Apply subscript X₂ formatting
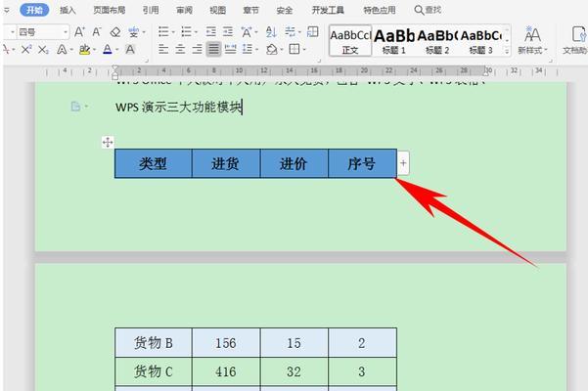 pyautogui.click(x=43, y=49)
